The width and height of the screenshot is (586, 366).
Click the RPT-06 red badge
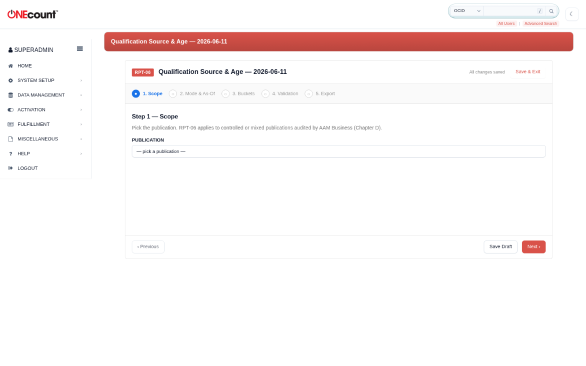point(143,72)
